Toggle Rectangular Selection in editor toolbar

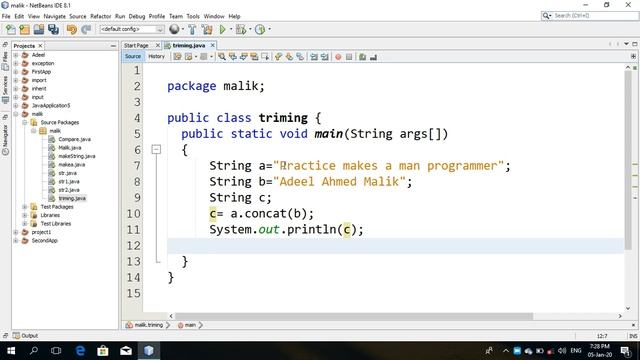(x=265, y=57)
